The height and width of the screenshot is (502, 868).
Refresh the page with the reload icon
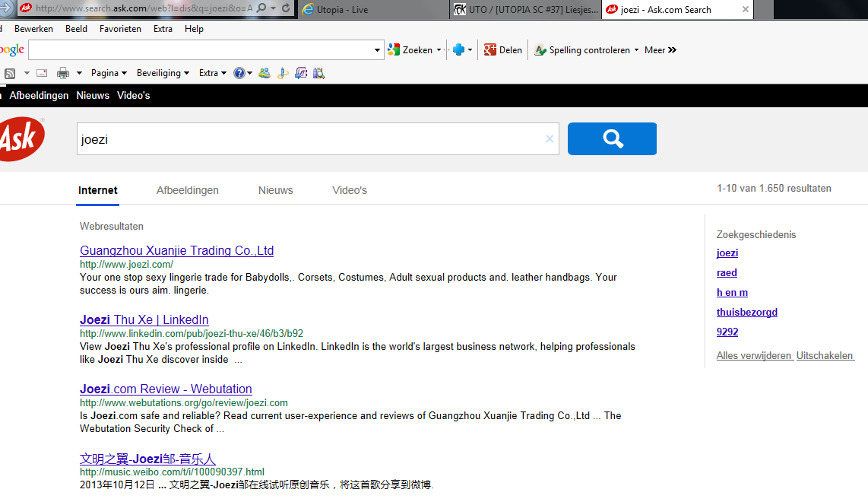coord(286,8)
